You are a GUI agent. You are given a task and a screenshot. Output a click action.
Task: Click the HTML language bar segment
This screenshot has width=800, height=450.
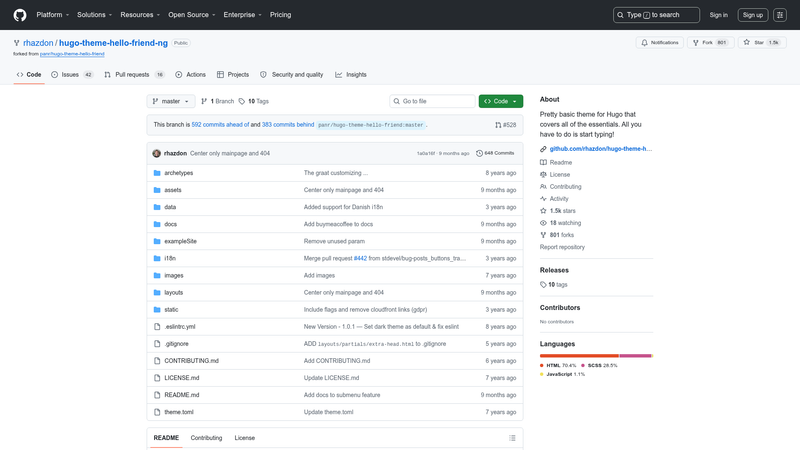click(x=579, y=356)
